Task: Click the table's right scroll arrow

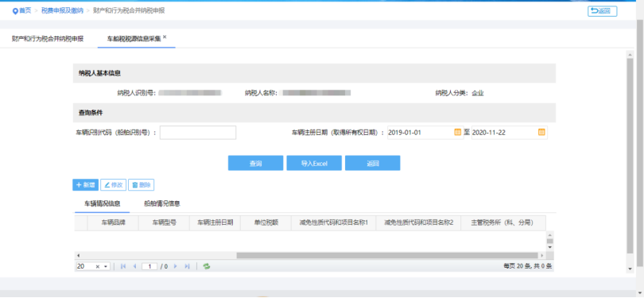Action: tap(542, 255)
